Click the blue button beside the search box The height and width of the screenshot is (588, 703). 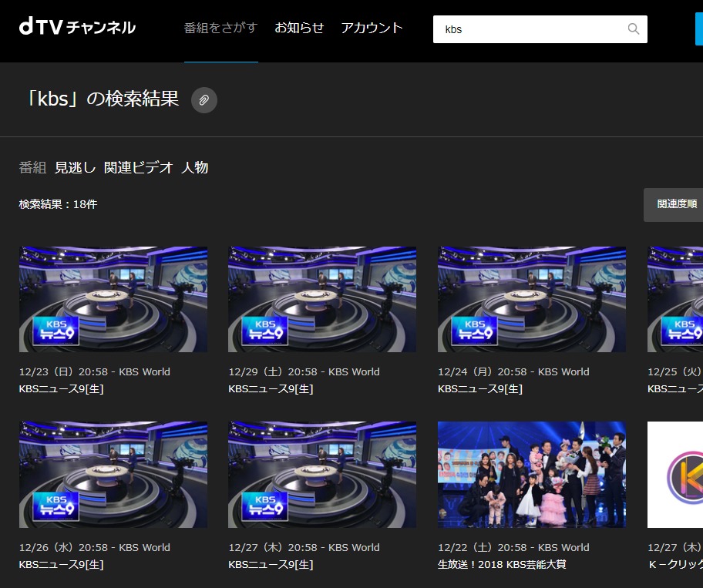click(699, 29)
